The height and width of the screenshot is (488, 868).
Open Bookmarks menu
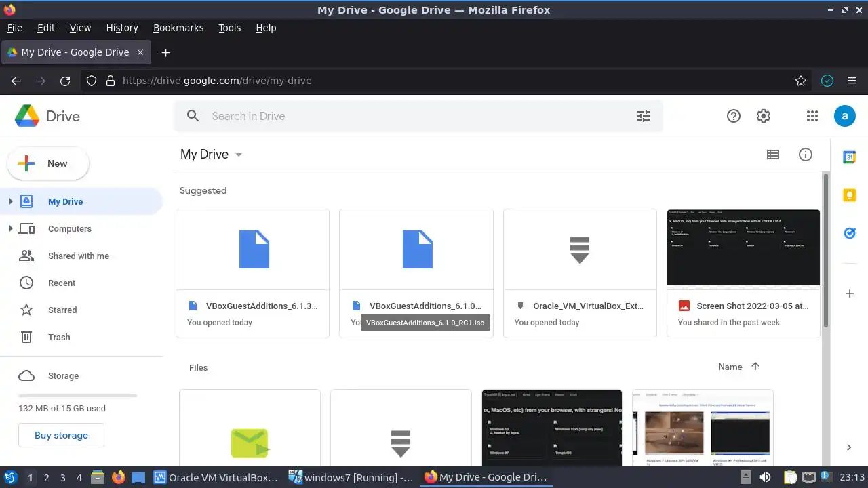(x=178, y=28)
